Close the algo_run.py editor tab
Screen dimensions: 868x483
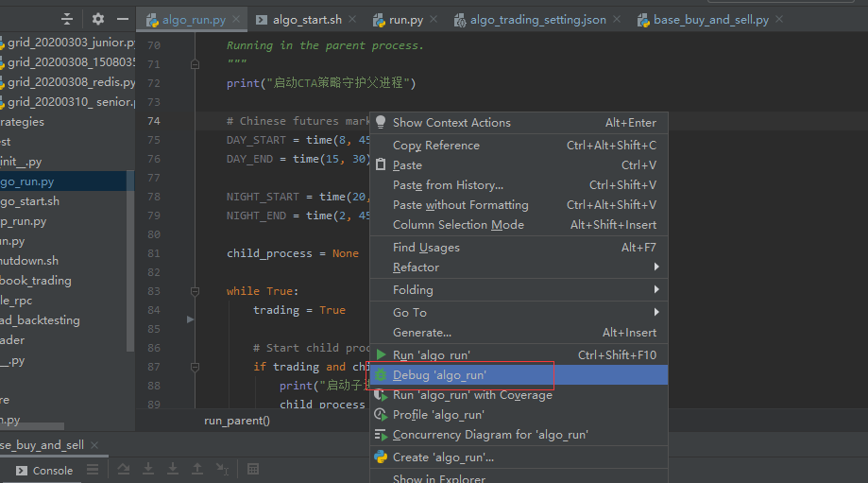(236, 20)
